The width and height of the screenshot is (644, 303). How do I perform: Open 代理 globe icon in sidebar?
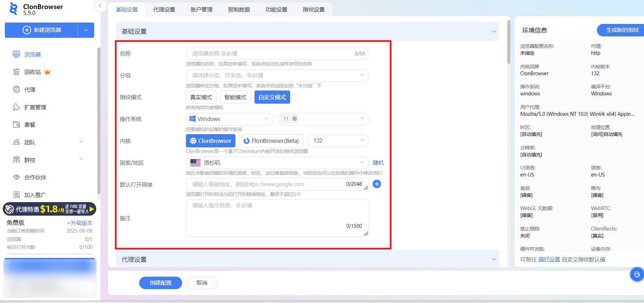(x=16, y=89)
